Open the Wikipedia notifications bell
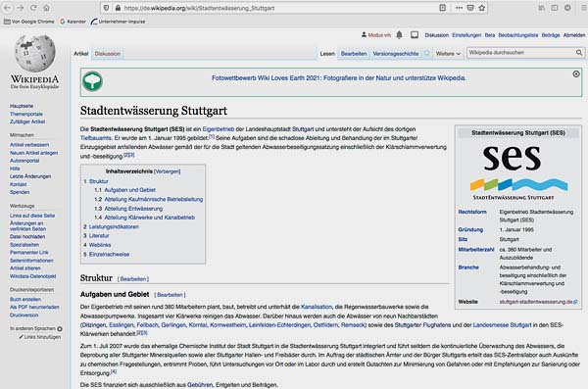Image resolution: width=588 pixels, height=389 pixels. pyautogui.click(x=400, y=35)
